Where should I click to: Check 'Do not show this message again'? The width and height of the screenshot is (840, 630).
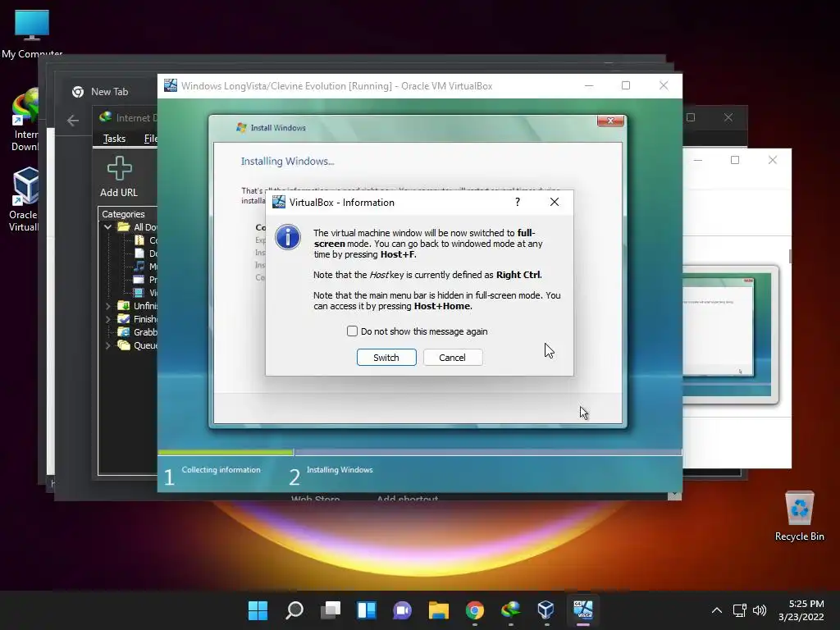[352, 331]
